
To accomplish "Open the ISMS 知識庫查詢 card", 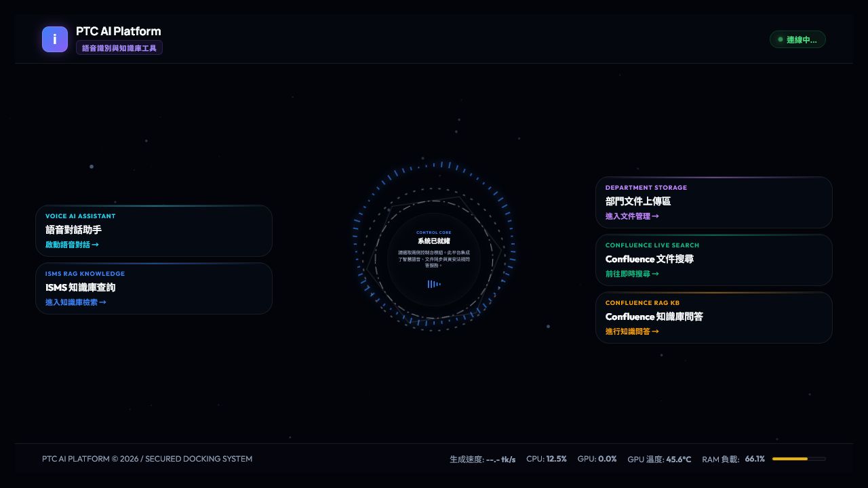I will pos(154,289).
